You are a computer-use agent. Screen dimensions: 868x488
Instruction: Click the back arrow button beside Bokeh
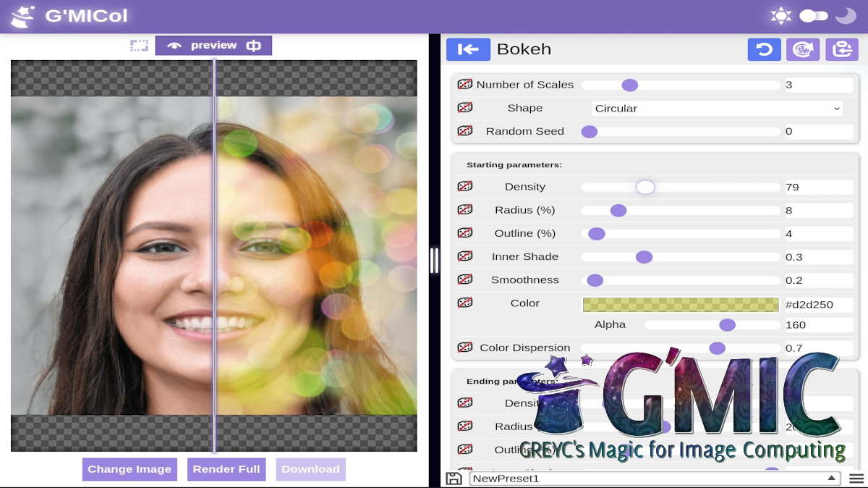[468, 49]
